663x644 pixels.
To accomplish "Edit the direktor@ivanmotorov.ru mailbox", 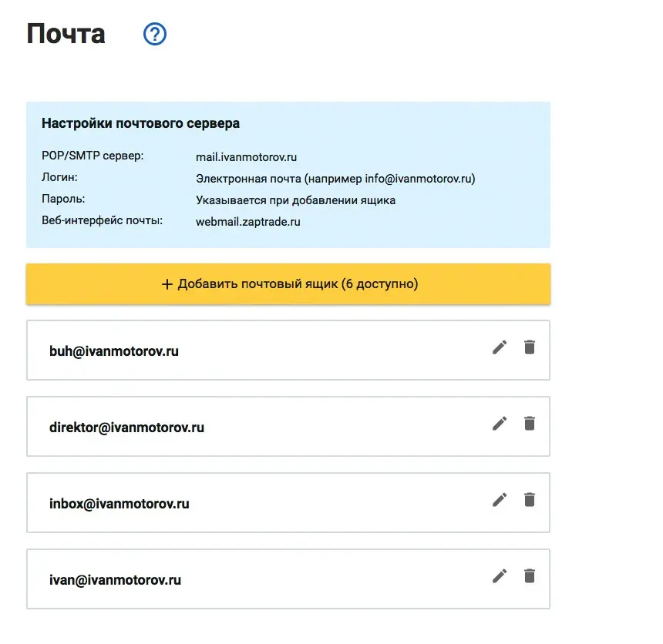I will (500, 423).
